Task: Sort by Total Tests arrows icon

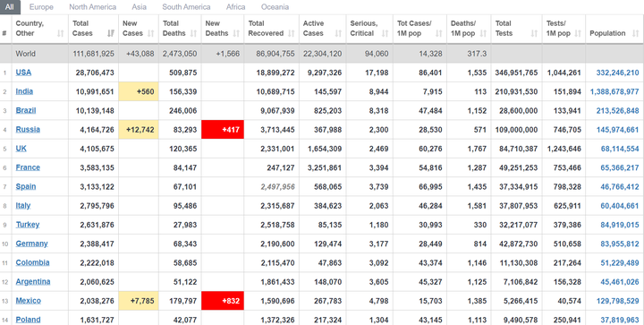Action: pyautogui.click(x=534, y=33)
